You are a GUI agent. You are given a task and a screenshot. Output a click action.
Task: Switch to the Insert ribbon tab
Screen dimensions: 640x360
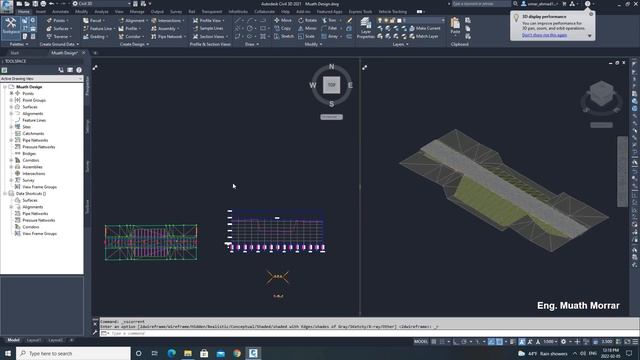(x=41, y=12)
